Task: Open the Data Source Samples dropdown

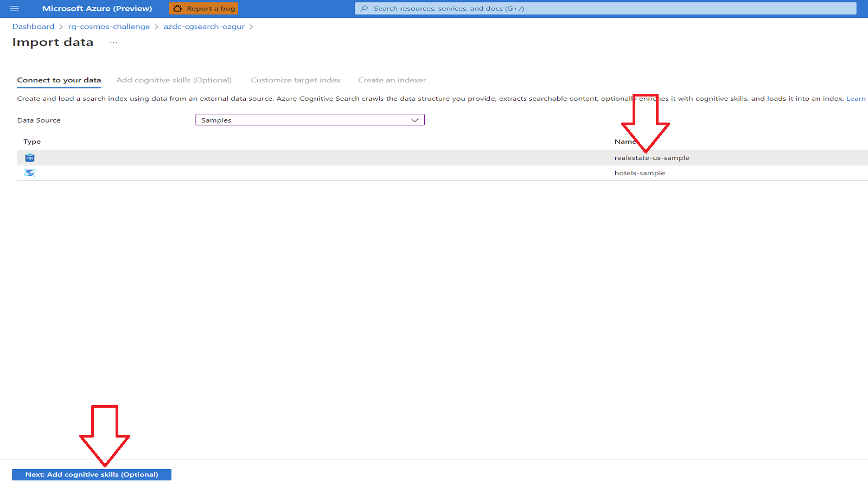Action: pos(309,120)
